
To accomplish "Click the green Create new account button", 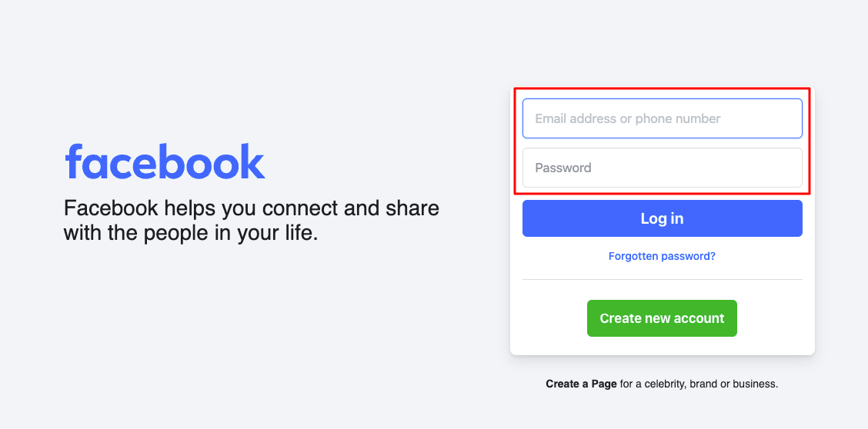I will click(x=662, y=318).
